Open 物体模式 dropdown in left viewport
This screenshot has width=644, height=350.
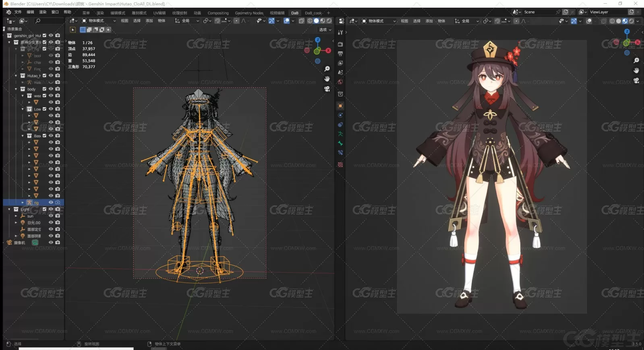coord(99,21)
